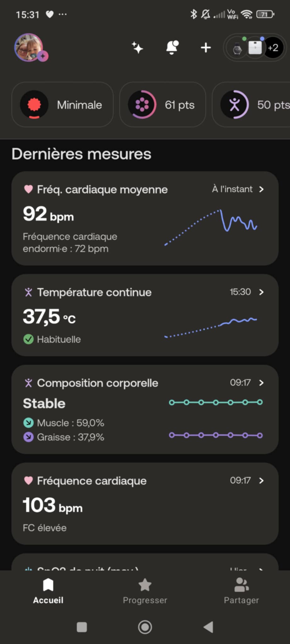Switch to the Partager tab

241,591
